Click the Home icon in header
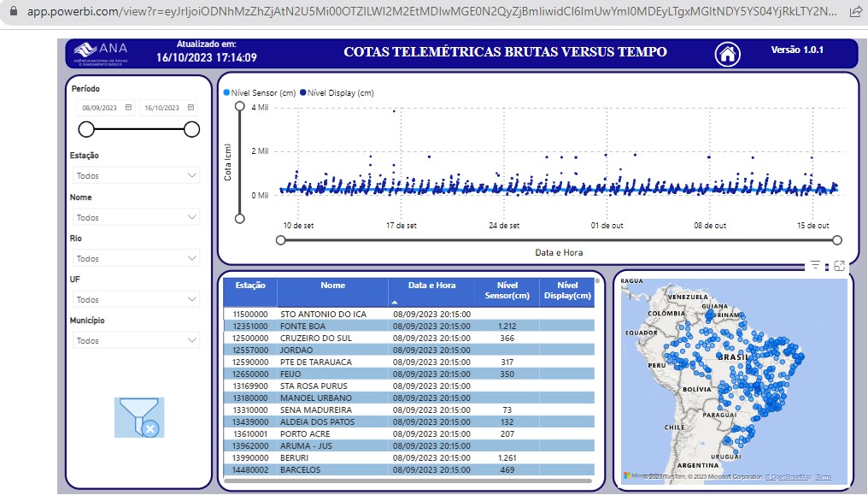Screen dimensions: 868x495 (x=728, y=55)
